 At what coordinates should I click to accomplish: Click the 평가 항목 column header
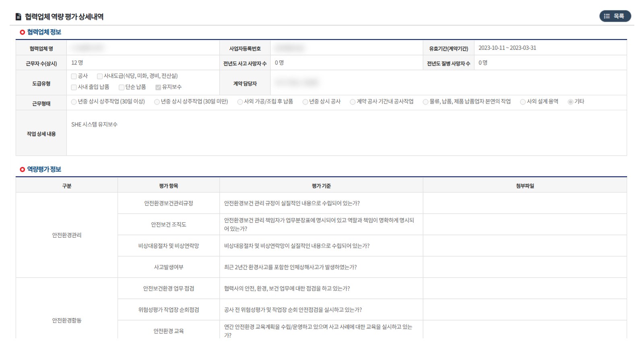(169, 185)
